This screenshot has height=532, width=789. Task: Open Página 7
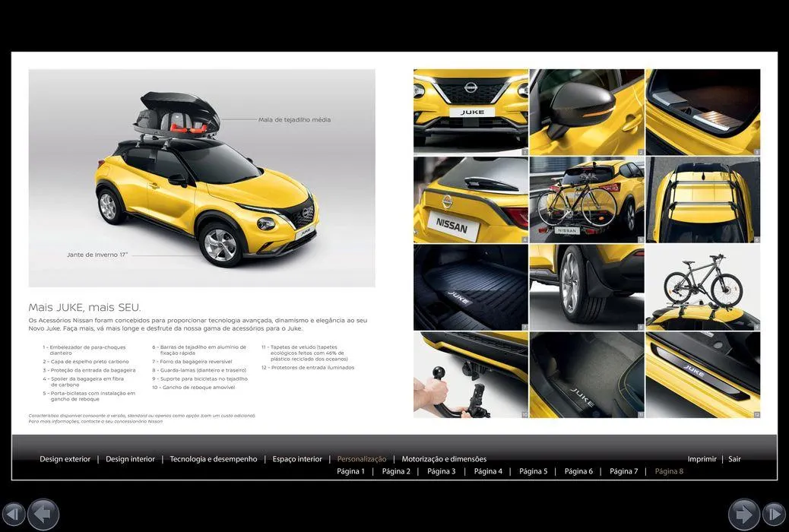tap(624, 471)
